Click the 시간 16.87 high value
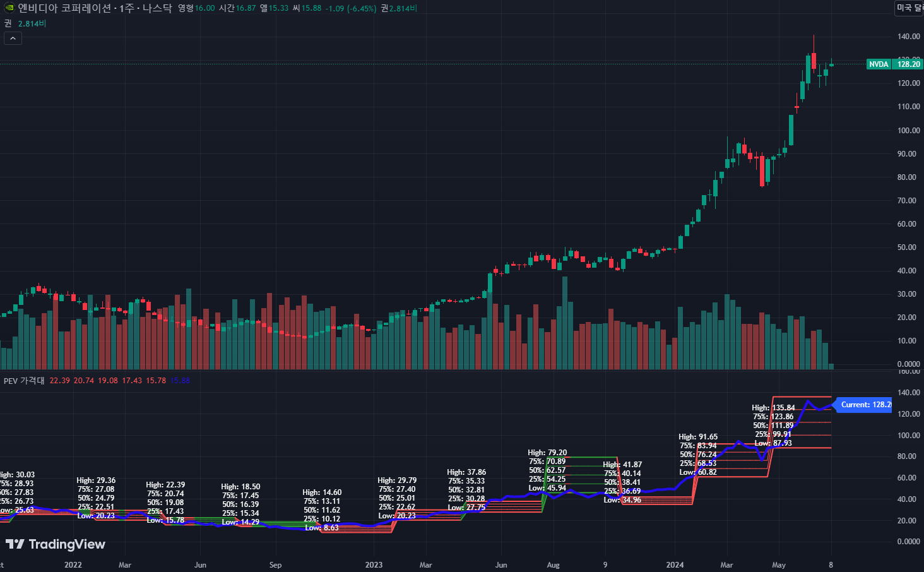 (237, 8)
